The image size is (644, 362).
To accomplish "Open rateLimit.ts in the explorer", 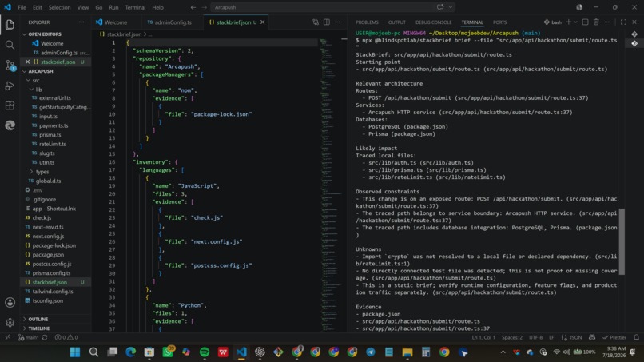I will 52,144.
